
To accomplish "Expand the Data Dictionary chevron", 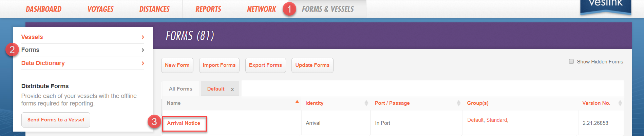I will (143, 63).
